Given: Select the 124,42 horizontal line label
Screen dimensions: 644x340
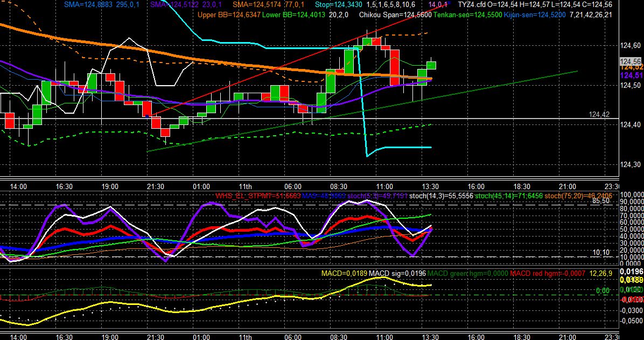Looking at the screenshot, I should point(599,115).
